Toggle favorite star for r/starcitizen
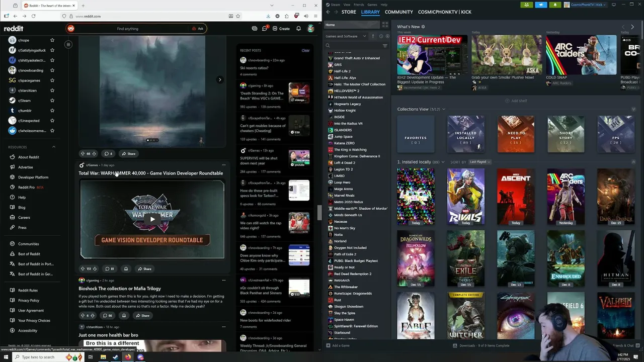This screenshot has height=362, width=644. 52,90
